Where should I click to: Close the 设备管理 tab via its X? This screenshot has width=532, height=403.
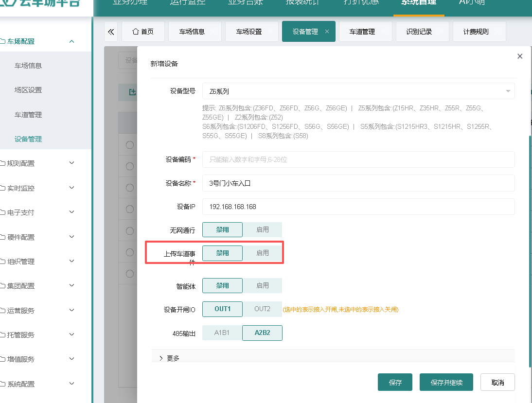click(x=327, y=32)
